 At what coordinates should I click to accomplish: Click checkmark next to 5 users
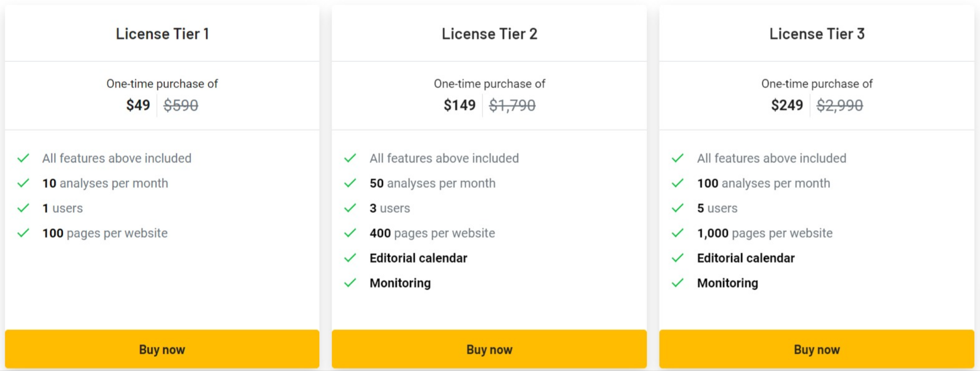tap(678, 208)
